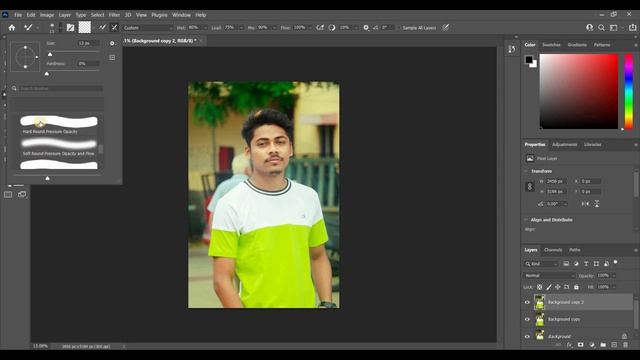Open the layer Opacity dropdown arrow

pyautogui.click(x=613, y=276)
